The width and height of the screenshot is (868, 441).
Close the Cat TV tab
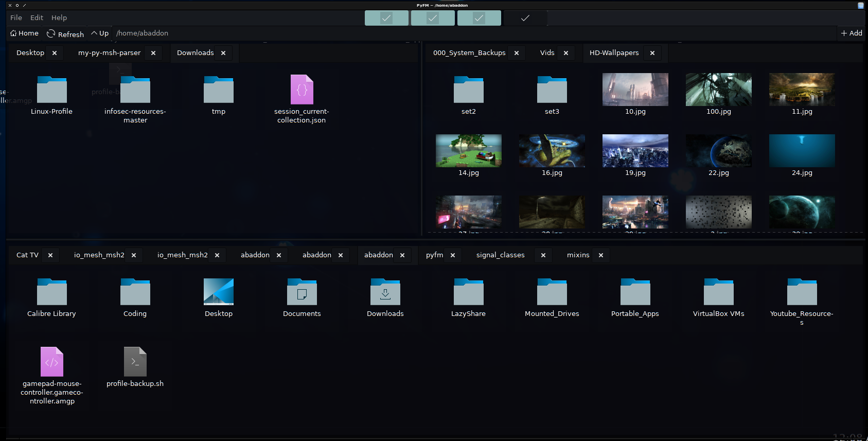coord(50,255)
